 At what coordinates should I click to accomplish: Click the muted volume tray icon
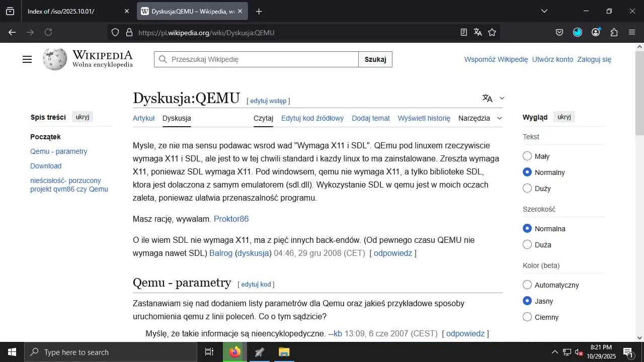click(579, 352)
